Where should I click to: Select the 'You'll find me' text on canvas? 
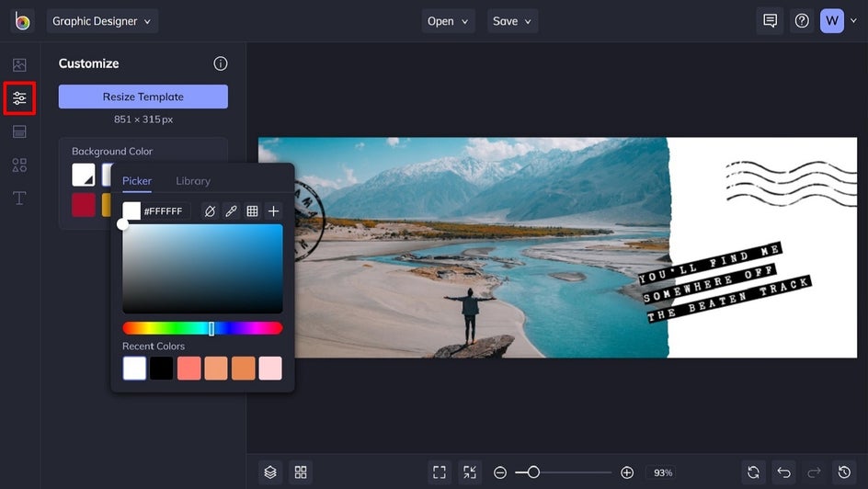point(725,282)
